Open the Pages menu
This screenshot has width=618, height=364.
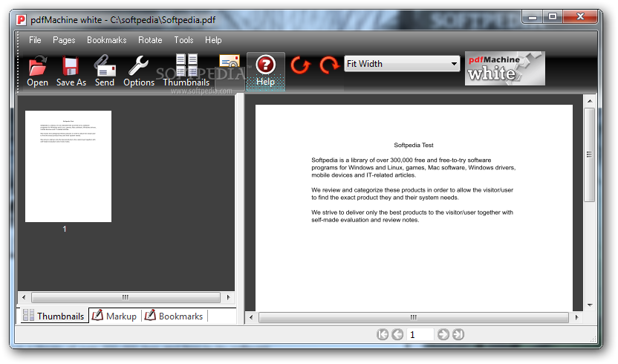click(x=64, y=40)
